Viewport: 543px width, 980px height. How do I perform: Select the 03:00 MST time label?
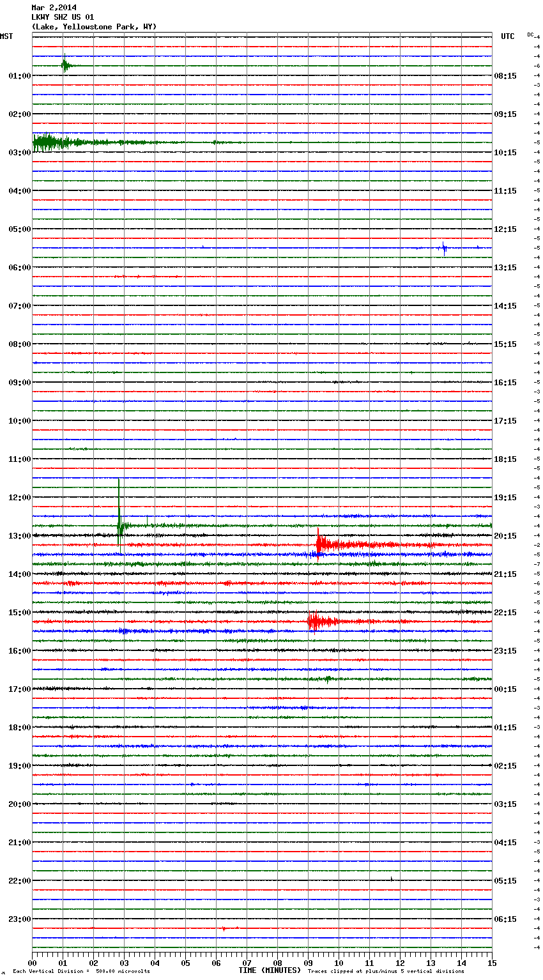tap(20, 153)
